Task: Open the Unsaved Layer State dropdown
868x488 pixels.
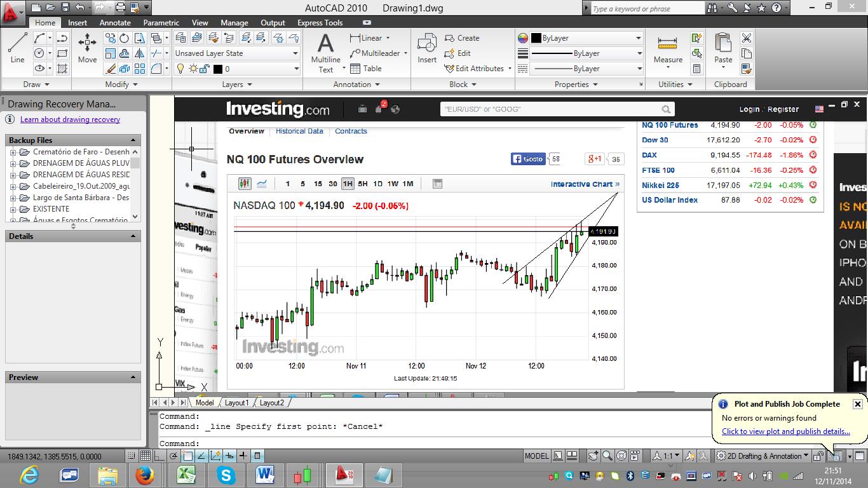Action: [x=236, y=53]
